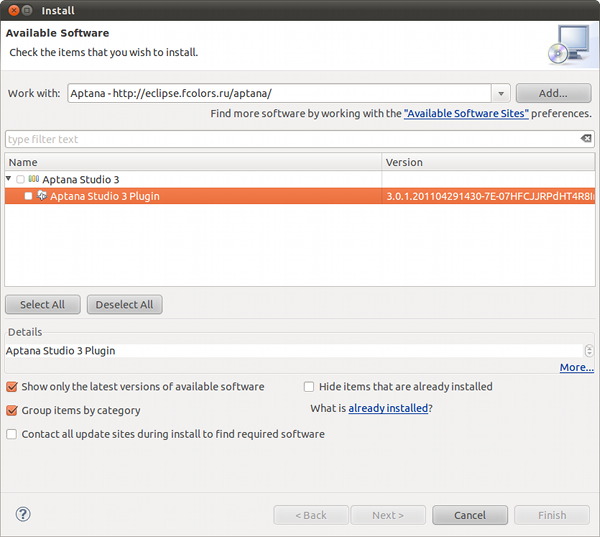Click the install wizard computer and CD image
This screenshot has height=537, width=600.
tap(570, 45)
